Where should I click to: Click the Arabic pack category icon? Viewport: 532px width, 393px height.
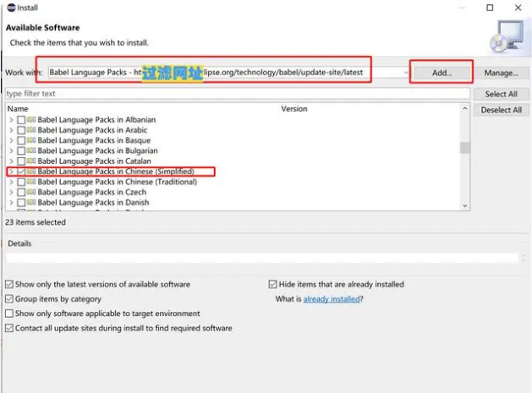(x=31, y=130)
